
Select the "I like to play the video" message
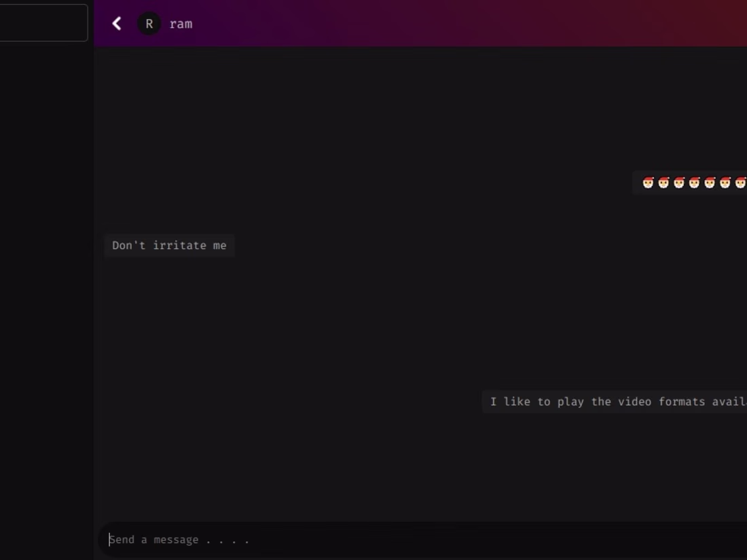(x=615, y=402)
